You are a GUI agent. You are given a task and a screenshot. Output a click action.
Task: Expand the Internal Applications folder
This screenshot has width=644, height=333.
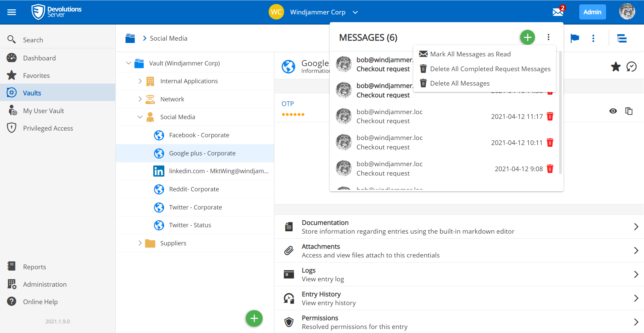[x=140, y=81]
